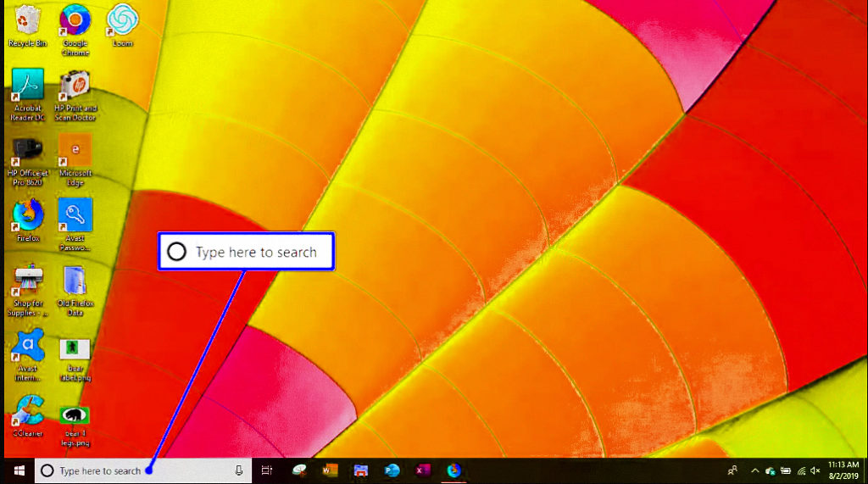
Task: Select HP Officejet Pro 8620 shortcut
Action: coord(27,161)
